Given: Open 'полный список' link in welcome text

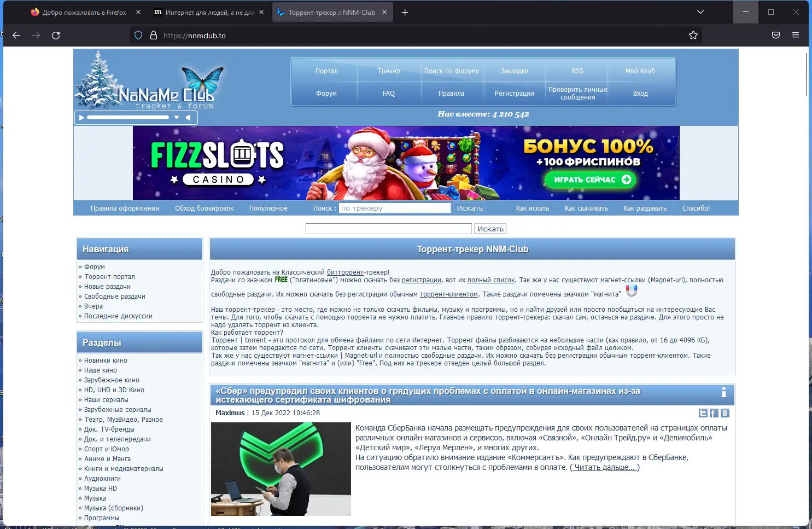Looking at the screenshot, I should pos(491,280).
